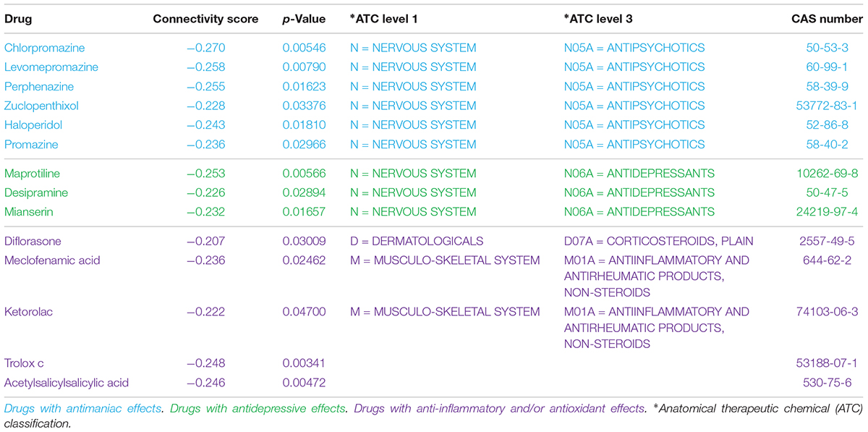Click the Connectivity score column header

(x=205, y=19)
